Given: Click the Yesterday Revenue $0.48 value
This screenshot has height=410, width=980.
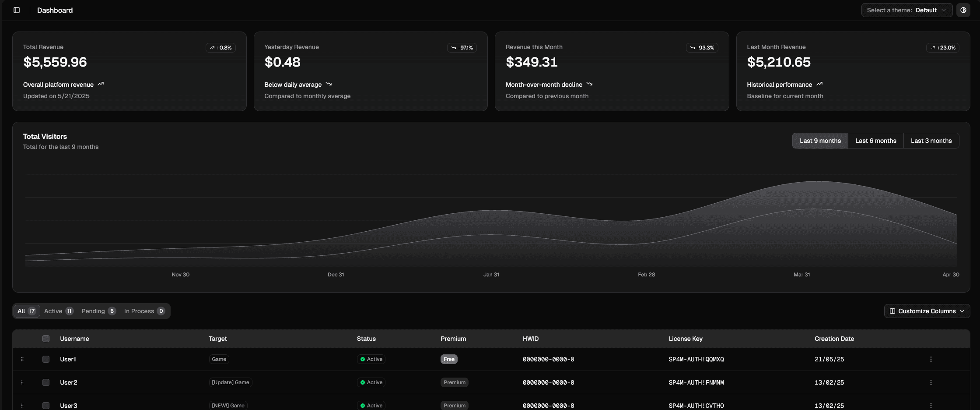Looking at the screenshot, I should pyautogui.click(x=283, y=62).
